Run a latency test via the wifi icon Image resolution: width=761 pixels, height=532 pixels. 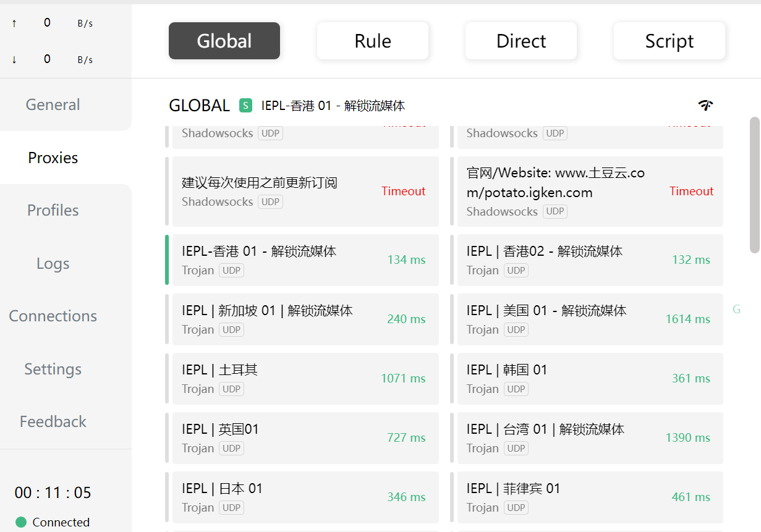click(705, 105)
